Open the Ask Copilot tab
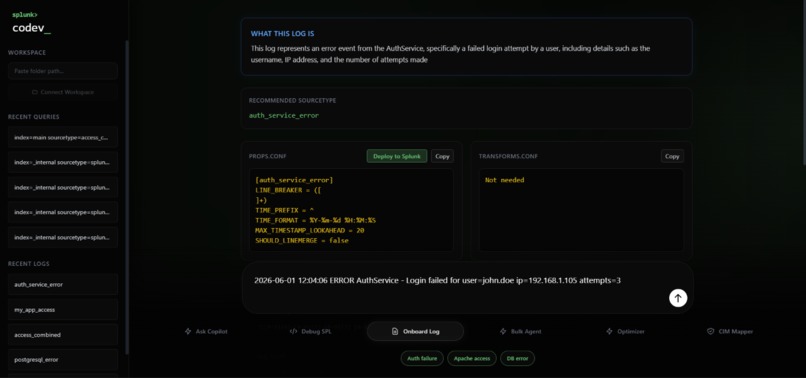 206,332
